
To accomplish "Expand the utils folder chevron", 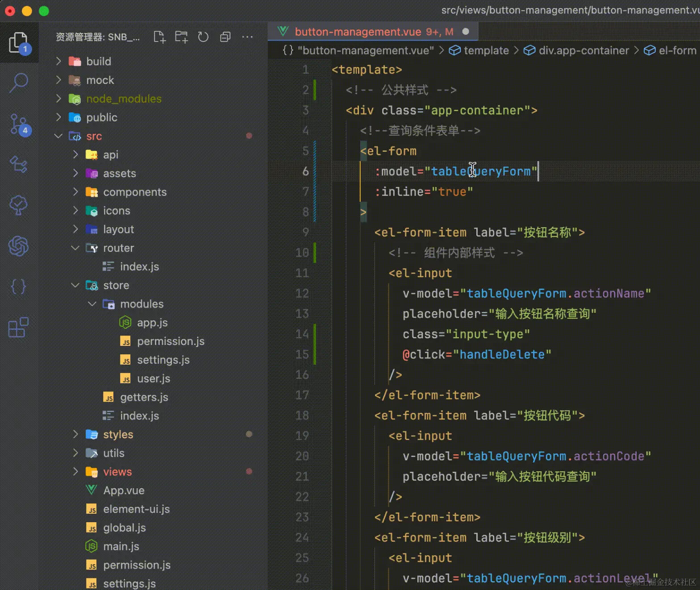I will point(75,453).
